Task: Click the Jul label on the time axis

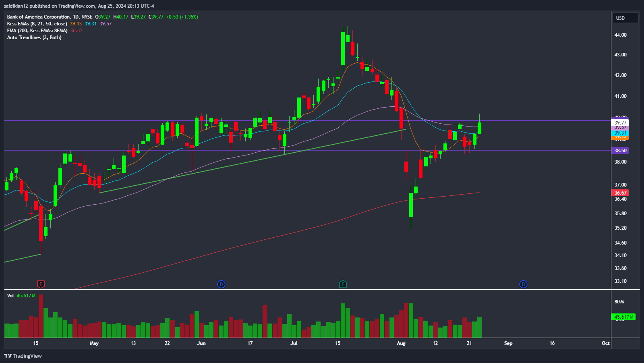Action: (294, 343)
